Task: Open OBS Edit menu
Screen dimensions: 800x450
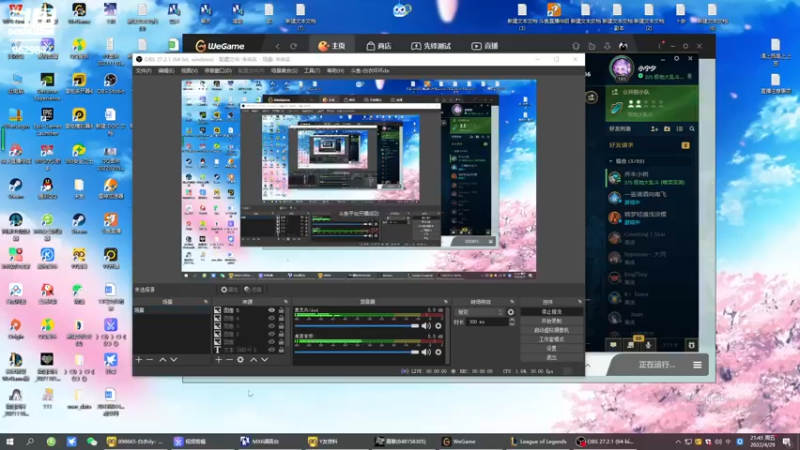Action: tap(166, 71)
